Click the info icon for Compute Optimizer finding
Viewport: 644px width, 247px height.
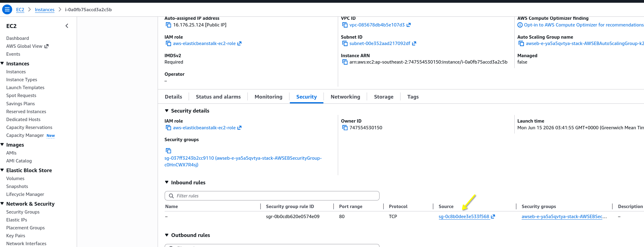tap(520, 25)
